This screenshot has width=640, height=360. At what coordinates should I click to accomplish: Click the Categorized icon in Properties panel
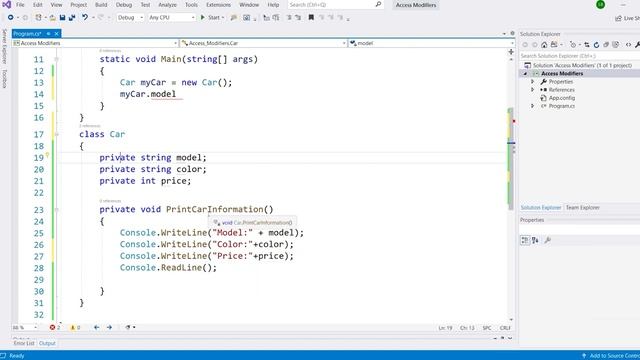[x=525, y=240]
